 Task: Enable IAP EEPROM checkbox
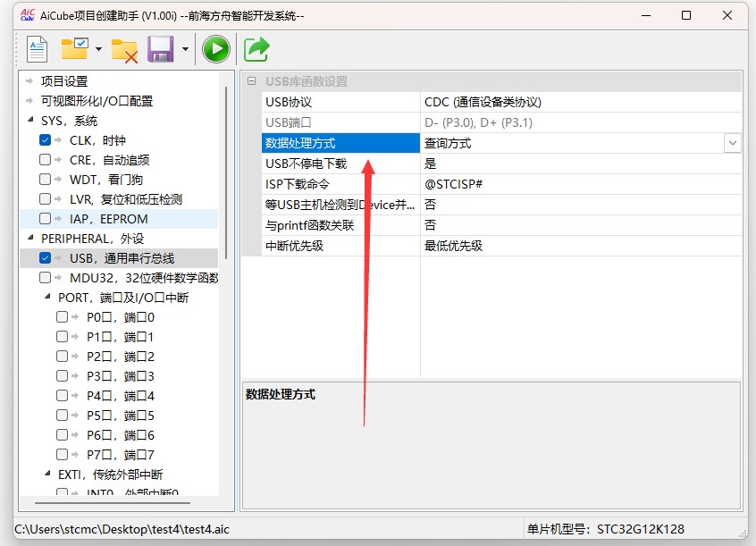pos(45,219)
